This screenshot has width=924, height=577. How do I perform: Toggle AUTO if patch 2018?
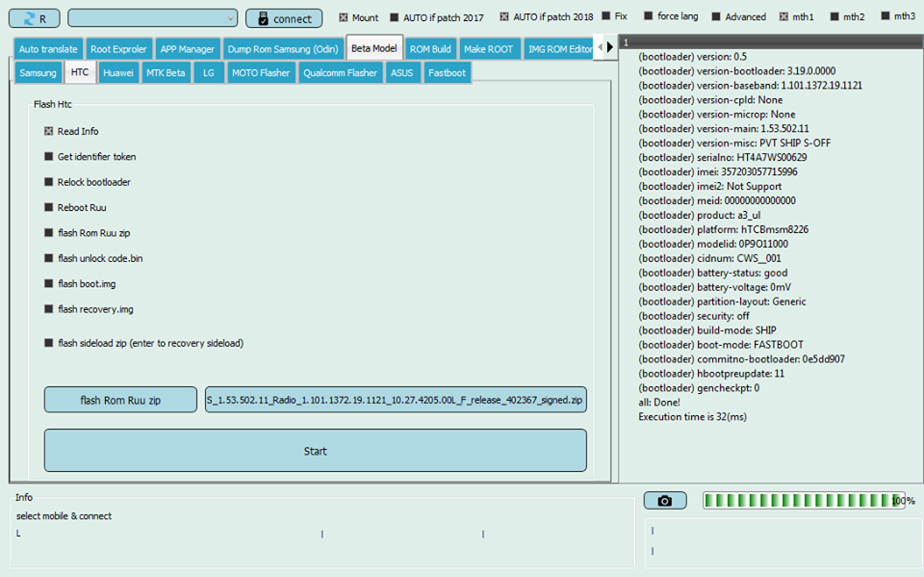547,17
